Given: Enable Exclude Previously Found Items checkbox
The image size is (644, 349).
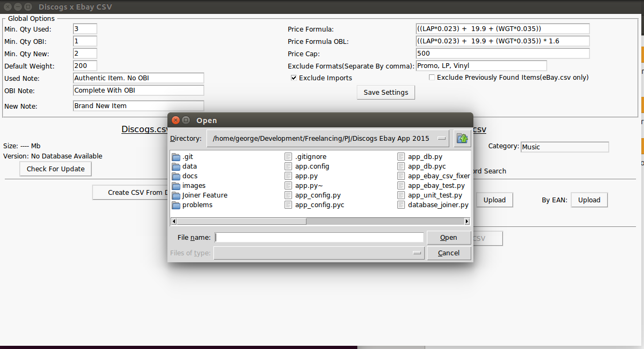Looking at the screenshot, I should 432,78.
